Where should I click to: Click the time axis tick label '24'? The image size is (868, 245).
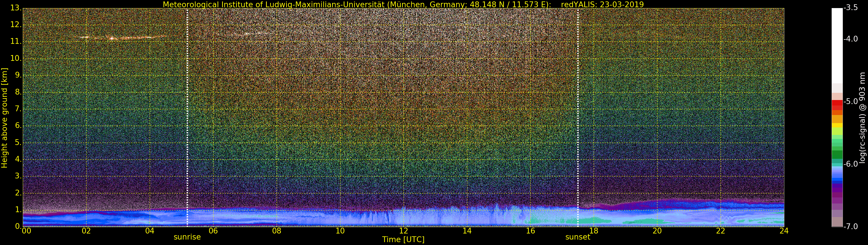pyautogui.click(x=784, y=231)
